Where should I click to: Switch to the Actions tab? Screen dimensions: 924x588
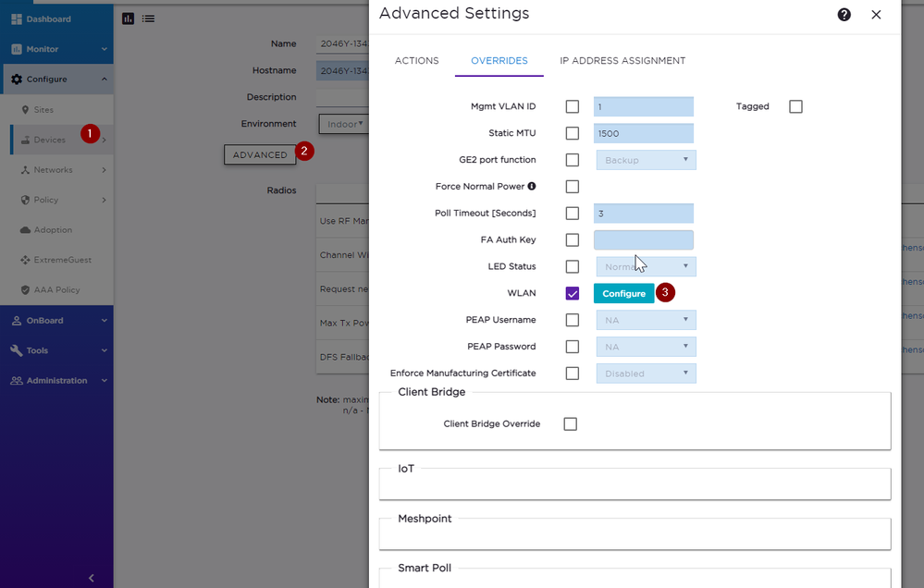(x=416, y=61)
